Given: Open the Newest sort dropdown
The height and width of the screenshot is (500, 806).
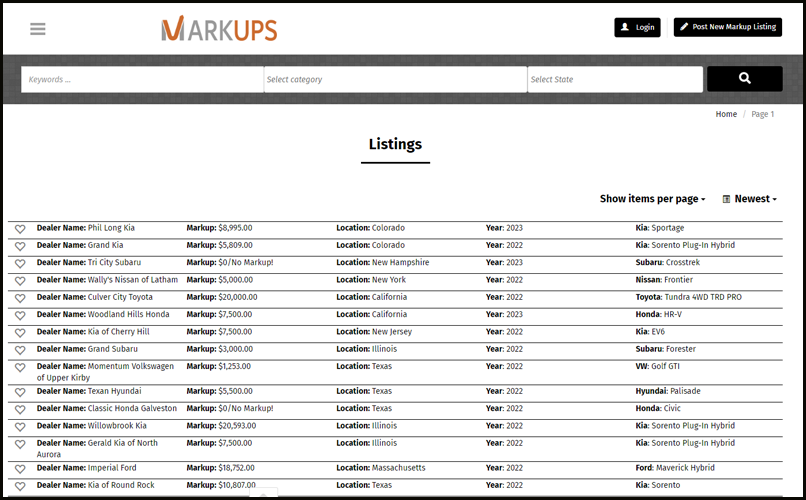Looking at the screenshot, I should coord(749,198).
